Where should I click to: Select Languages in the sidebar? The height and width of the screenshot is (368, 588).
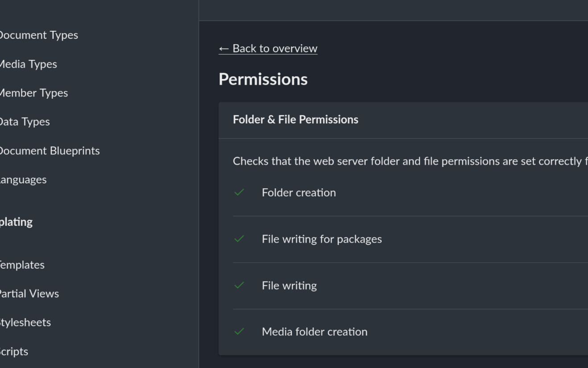click(x=23, y=179)
